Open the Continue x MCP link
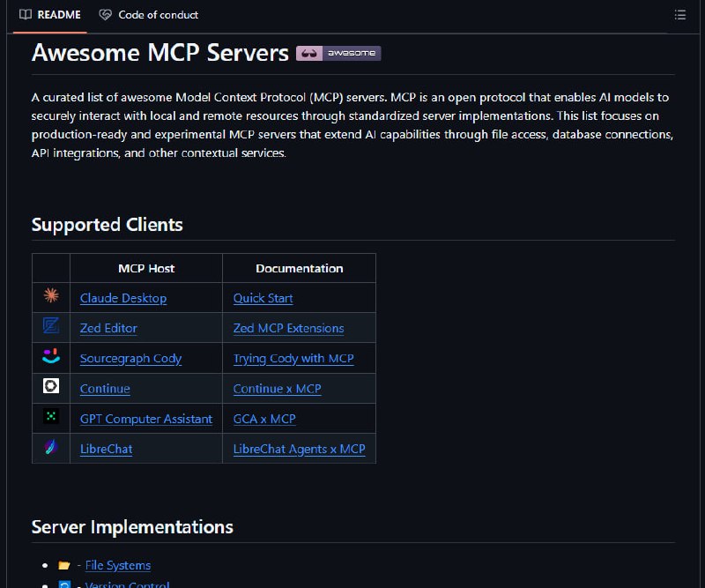The width and height of the screenshot is (705, 588). point(277,389)
